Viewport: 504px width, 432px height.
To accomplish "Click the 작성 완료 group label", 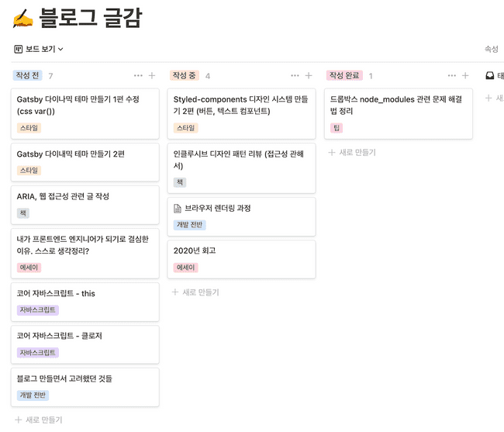I will (344, 75).
